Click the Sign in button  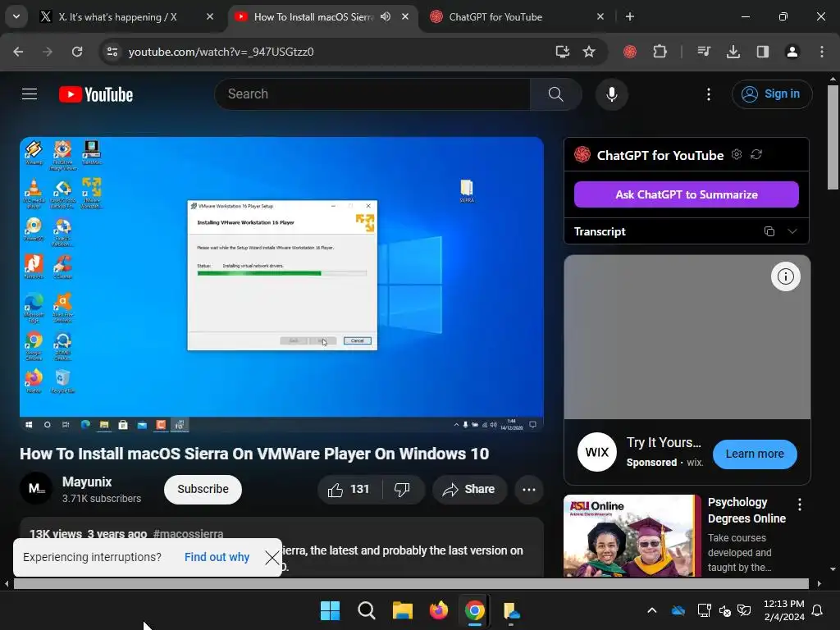[772, 94]
